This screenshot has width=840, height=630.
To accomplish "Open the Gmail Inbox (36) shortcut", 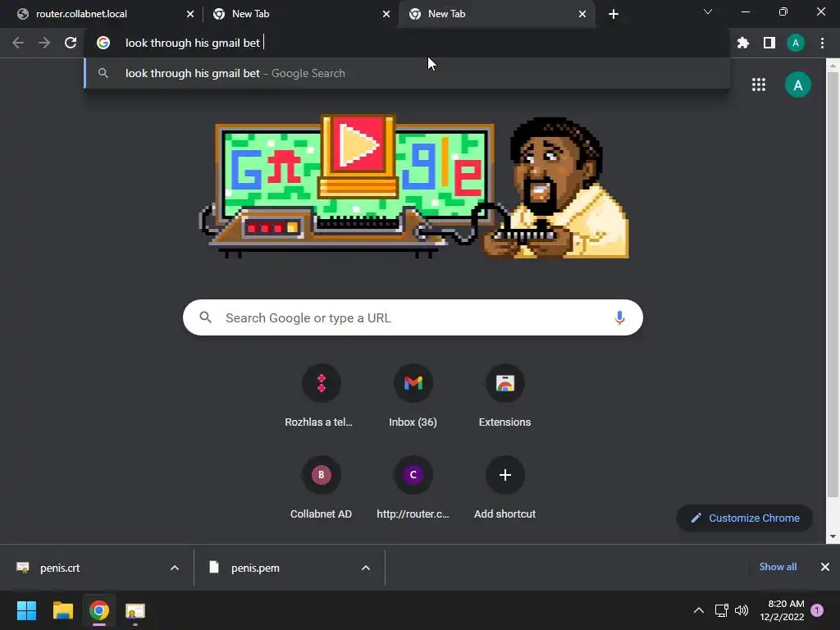I will click(x=413, y=395).
